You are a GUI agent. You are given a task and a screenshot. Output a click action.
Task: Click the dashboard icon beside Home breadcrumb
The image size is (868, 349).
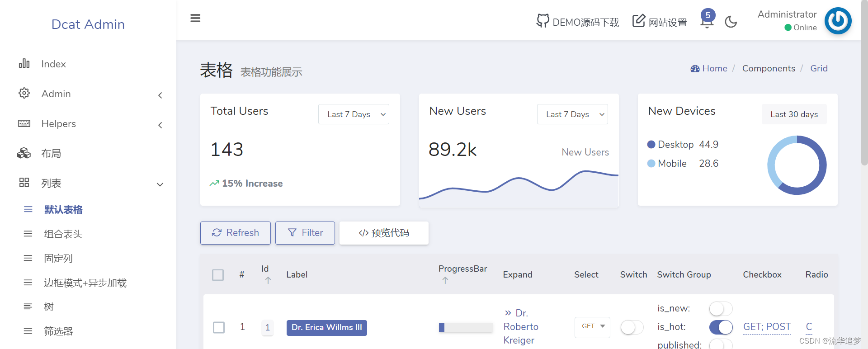pos(695,69)
